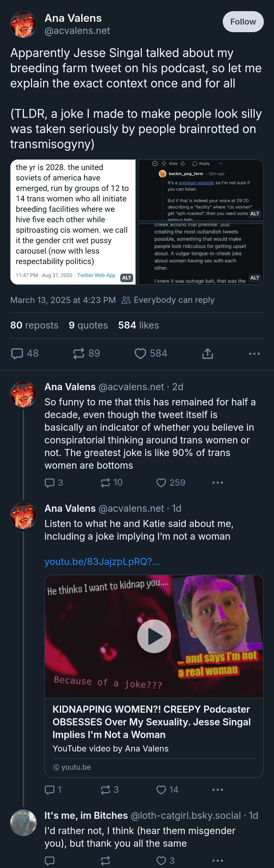Open the backin_pog_form Reddit comment screenshot

(201, 190)
